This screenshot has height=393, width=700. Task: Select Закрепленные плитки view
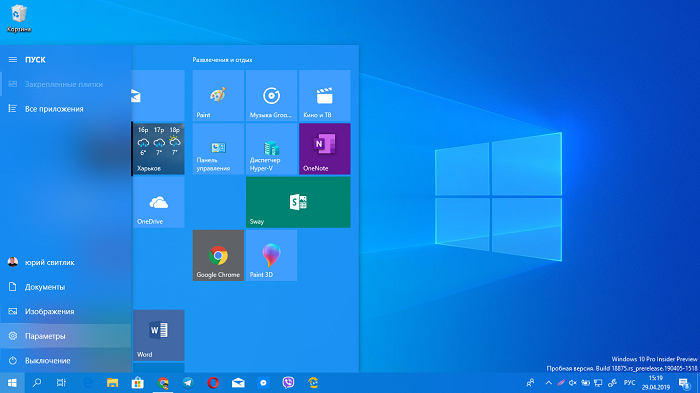(66, 84)
